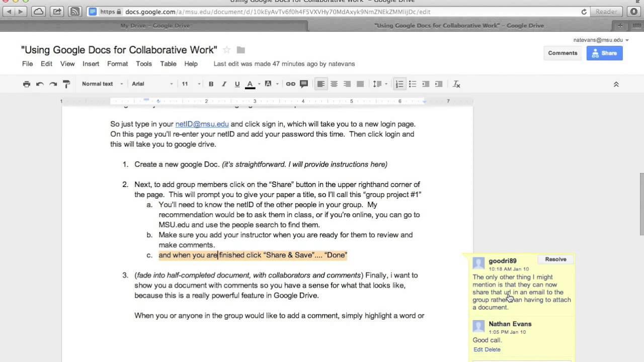Click the netID@msu.edu link in document
The image size is (644, 362).
tap(202, 124)
